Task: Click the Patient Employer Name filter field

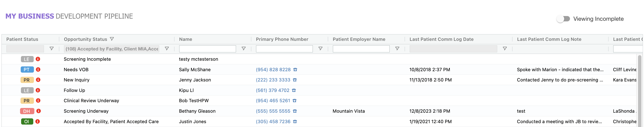Action: click(360, 49)
